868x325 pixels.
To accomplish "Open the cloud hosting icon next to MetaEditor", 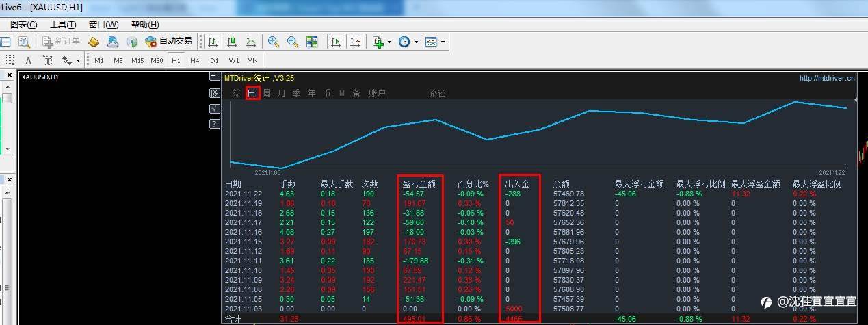I will tap(113, 42).
